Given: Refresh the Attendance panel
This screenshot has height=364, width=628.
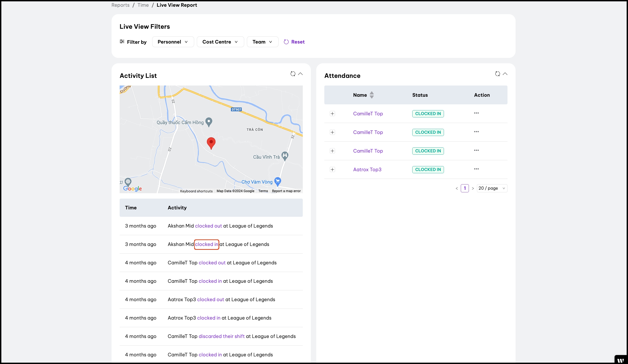Looking at the screenshot, I should [497, 74].
